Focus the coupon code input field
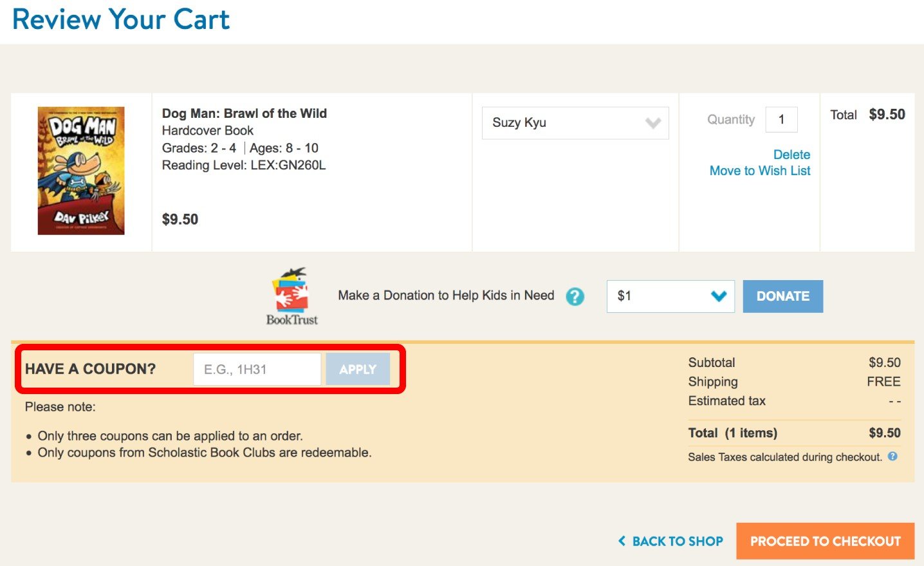 [x=257, y=370]
